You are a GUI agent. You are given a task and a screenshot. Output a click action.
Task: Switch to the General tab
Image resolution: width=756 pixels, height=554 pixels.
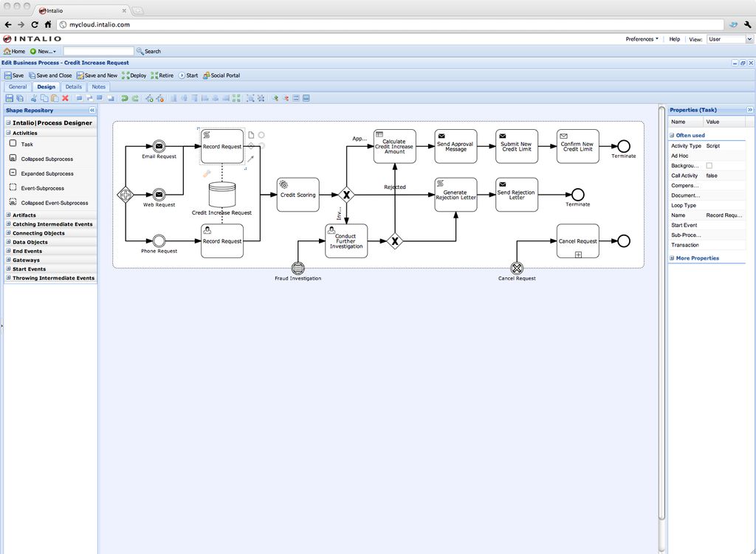pos(18,87)
